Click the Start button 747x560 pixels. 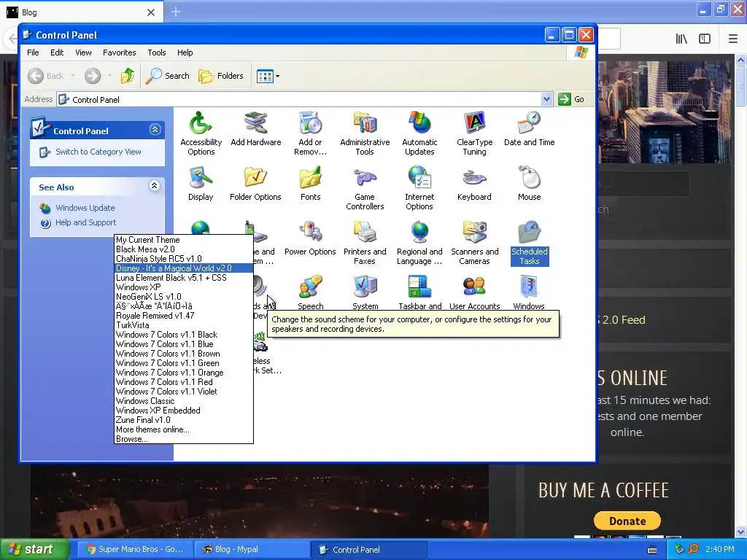[35, 550]
